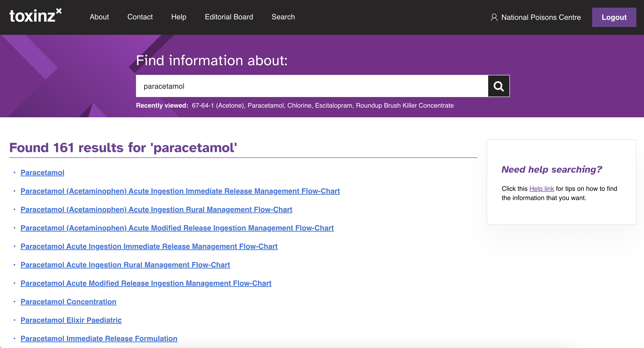Click the National Poisons Centre account name
This screenshot has width=644, height=348.
click(541, 17)
